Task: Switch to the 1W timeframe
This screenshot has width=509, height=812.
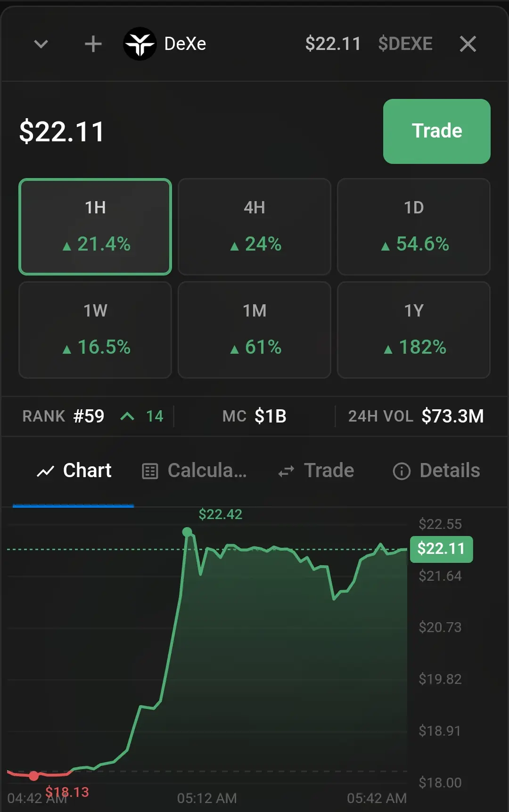Action: pyautogui.click(x=95, y=330)
